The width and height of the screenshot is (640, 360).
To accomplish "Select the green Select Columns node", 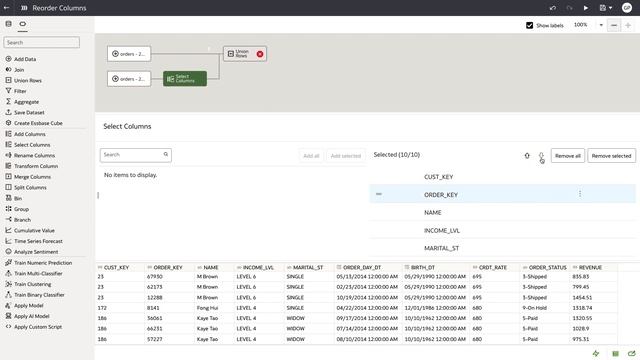I will [185, 79].
